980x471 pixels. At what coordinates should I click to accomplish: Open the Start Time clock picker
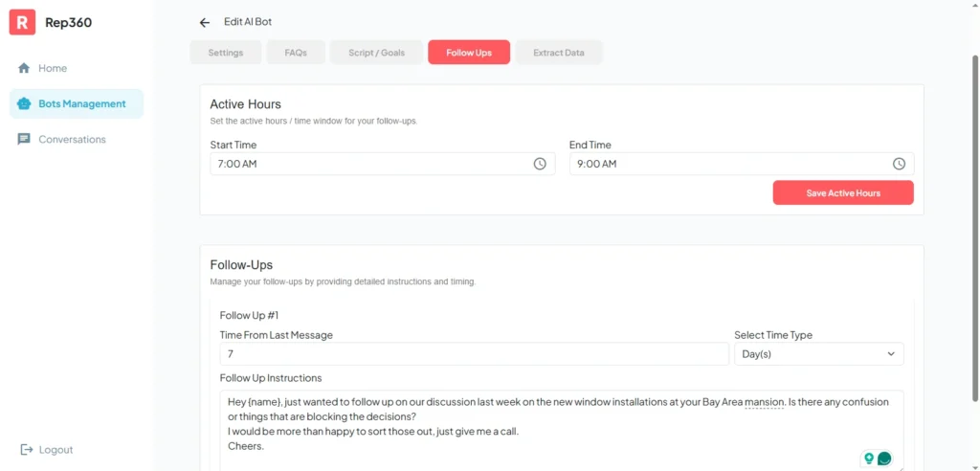pyautogui.click(x=540, y=164)
